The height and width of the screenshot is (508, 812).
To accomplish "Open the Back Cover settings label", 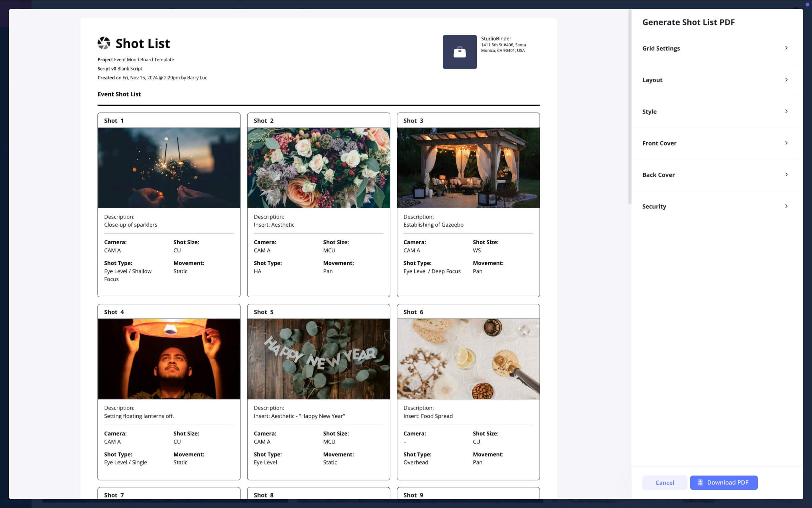I will [658, 175].
